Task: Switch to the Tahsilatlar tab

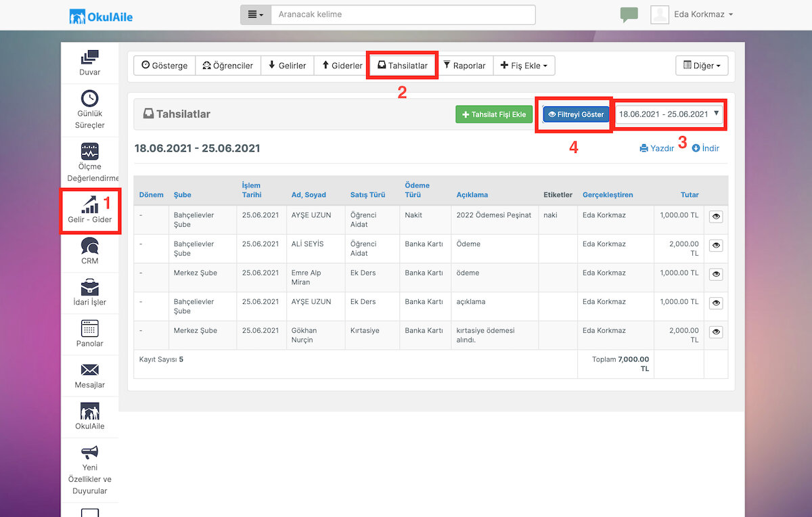Action: pos(403,66)
